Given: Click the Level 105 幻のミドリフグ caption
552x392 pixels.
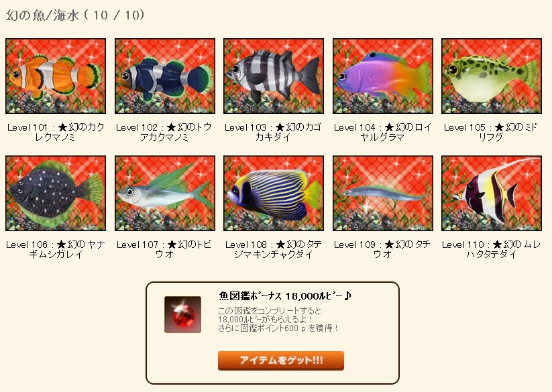Looking at the screenshot, I should (x=491, y=132).
